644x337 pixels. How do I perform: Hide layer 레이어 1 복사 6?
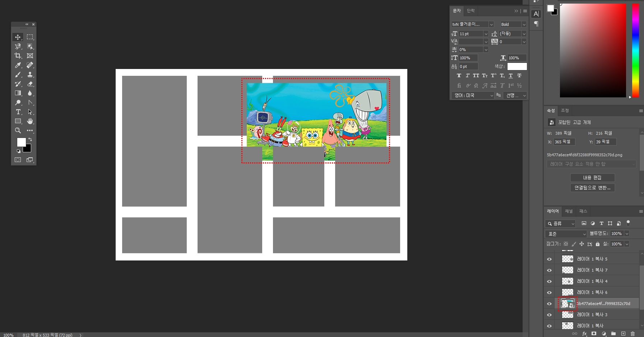549,292
